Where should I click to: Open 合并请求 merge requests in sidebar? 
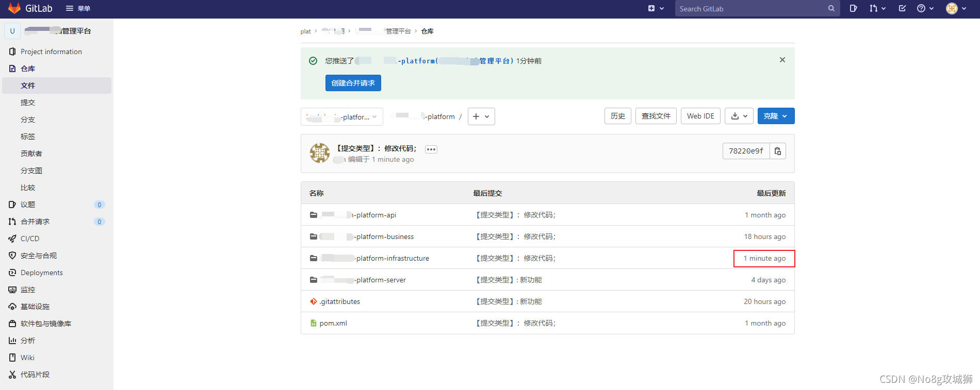(35, 222)
